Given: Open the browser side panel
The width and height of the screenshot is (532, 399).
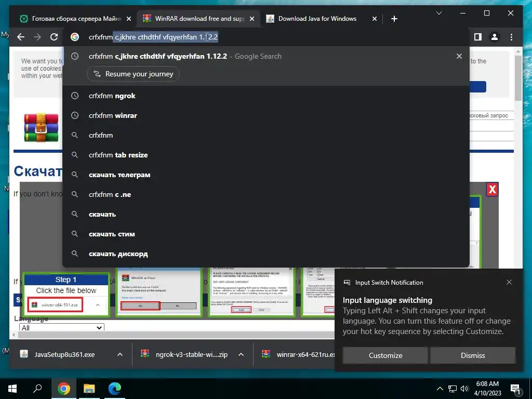Looking at the screenshot, I should click(x=478, y=37).
